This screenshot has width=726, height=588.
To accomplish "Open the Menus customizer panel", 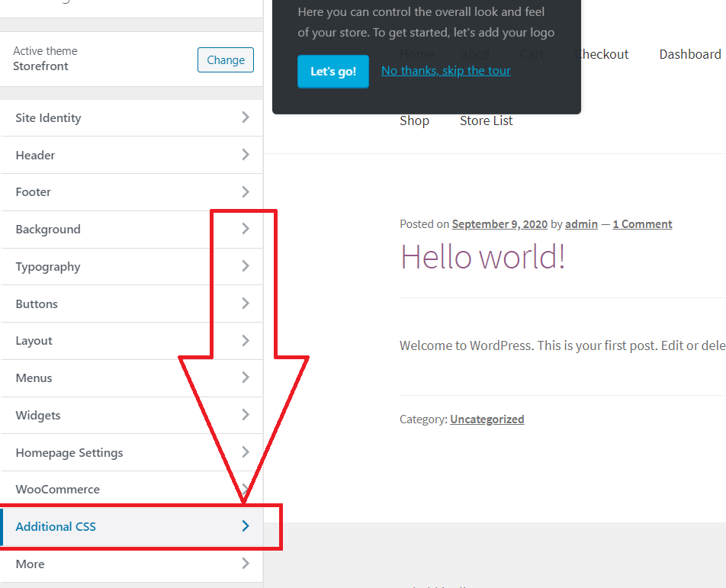I will click(131, 378).
